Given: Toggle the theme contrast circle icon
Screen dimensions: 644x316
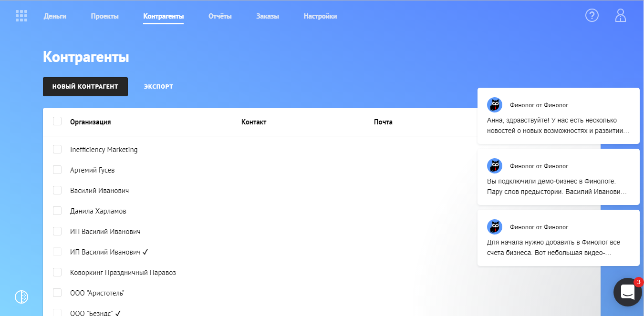Looking at the screenshot, I should (21, 297).
